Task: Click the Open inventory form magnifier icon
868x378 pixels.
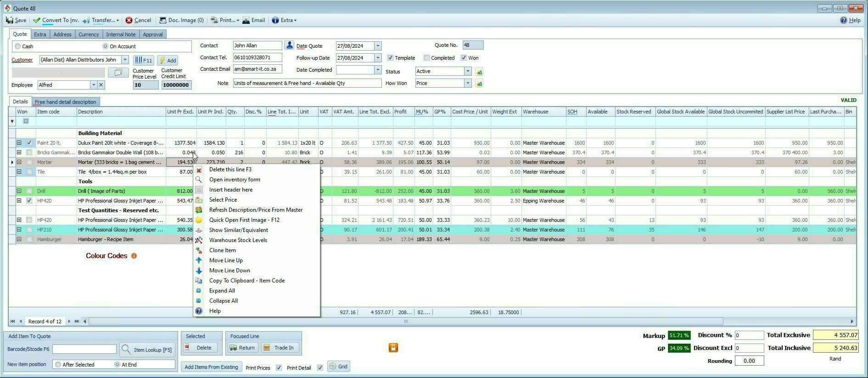Action: (199, 180)
